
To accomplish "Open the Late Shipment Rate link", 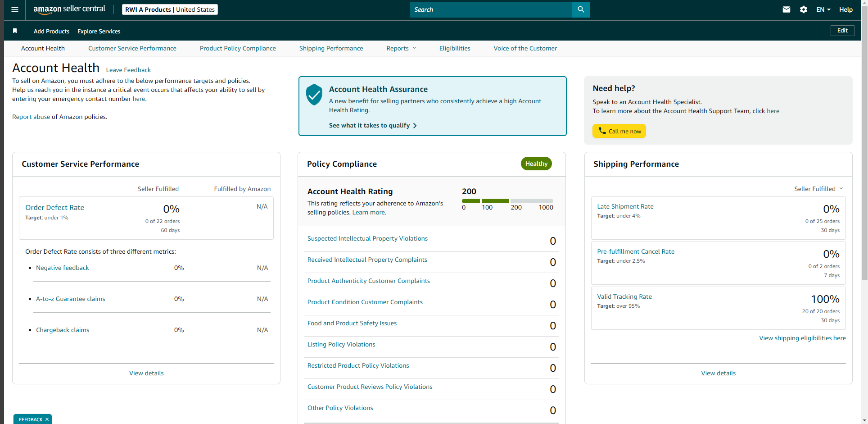I will pyautogui.click(x=625, y=206).
